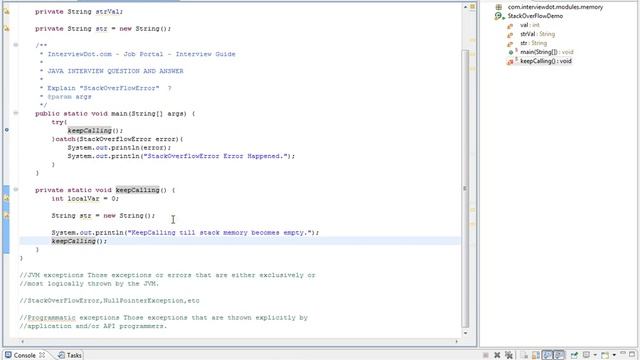640x360 pixels.
Task: Click underlined word 'Programmatic' in comment
Action: point(51,318)
